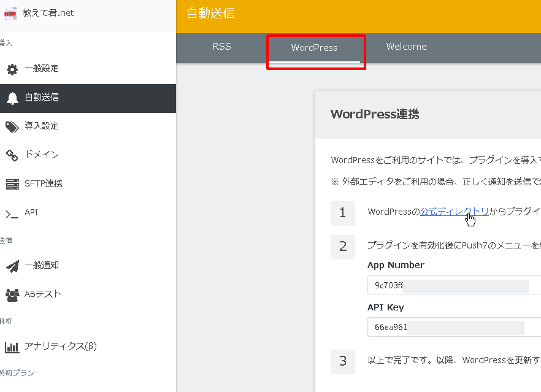Click the 教えて君.net site logo thumbnail
The image size is (541, 392).
[10, 13]
